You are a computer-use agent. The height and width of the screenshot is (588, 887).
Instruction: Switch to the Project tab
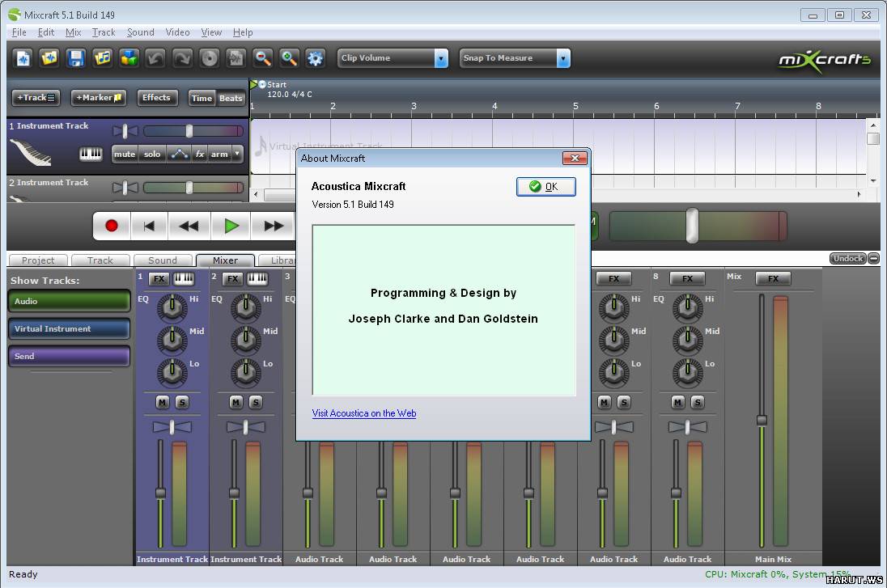pos(38,260)
